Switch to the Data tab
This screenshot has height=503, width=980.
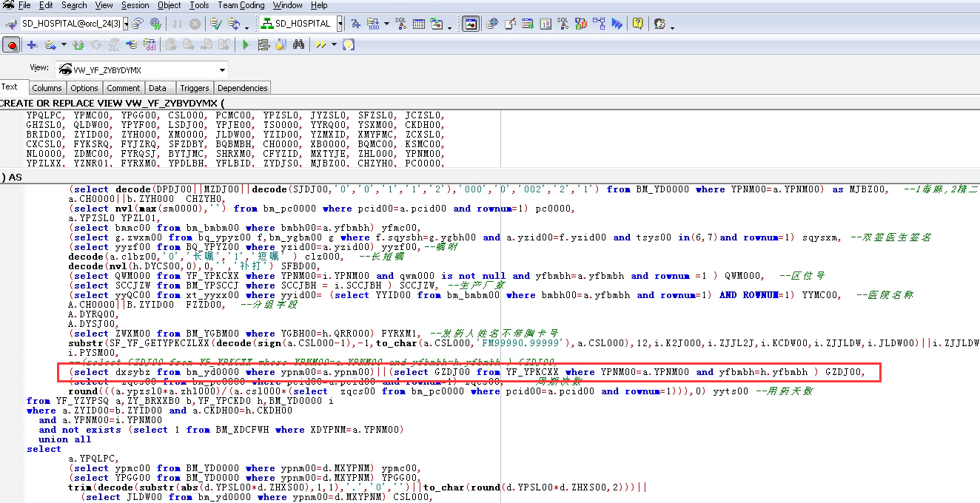(x=158, y=88)
